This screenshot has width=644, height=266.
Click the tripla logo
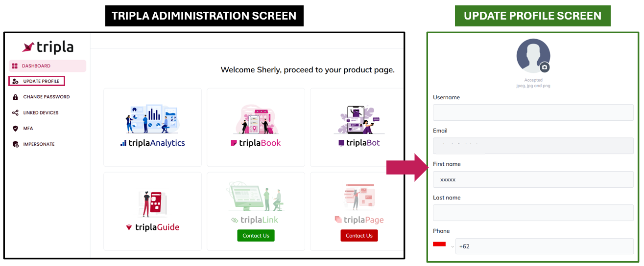coord(48,47)
